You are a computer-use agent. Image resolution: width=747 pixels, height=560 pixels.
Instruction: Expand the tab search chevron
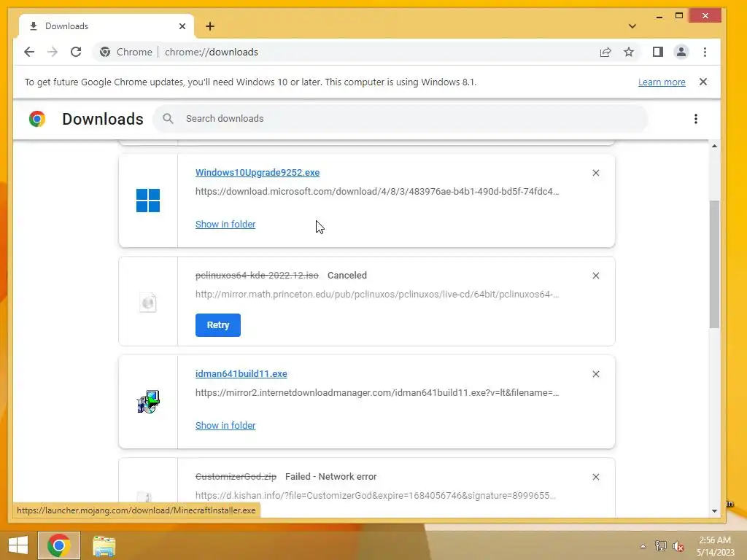point(632,26)
